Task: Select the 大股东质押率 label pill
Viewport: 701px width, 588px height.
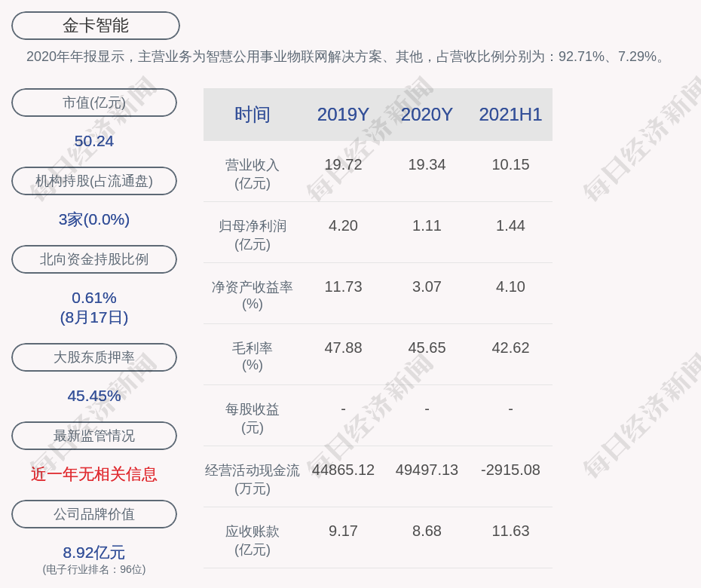Action: coord(94,357)
